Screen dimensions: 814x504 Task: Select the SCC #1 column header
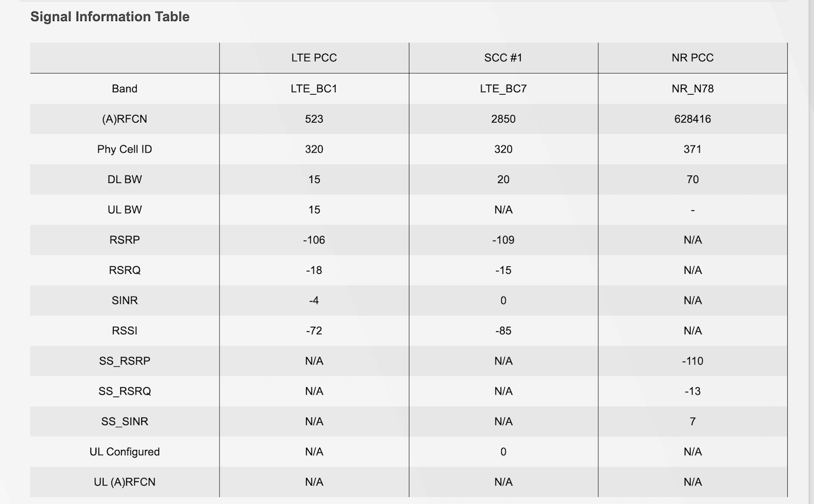[503, 58]
